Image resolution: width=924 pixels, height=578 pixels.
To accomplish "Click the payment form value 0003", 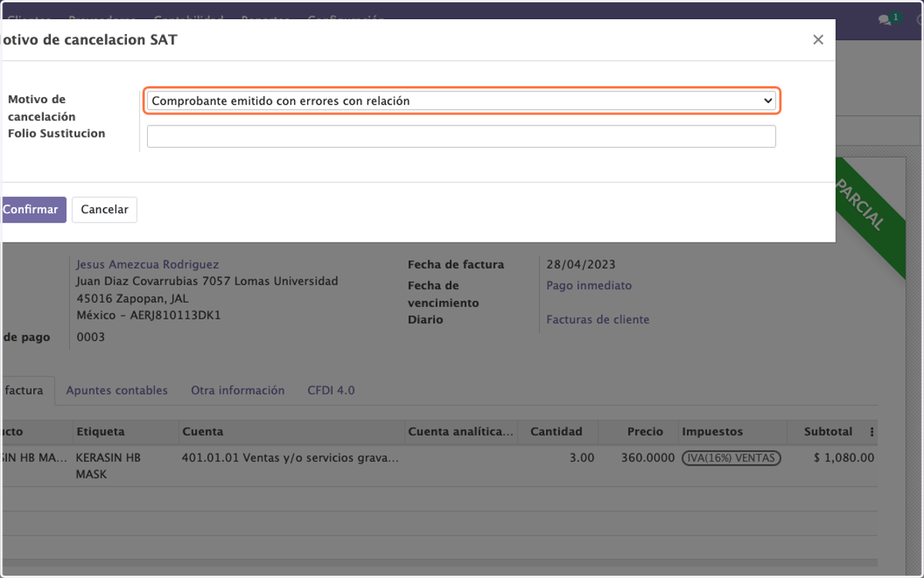I will (x=91, y=337).
